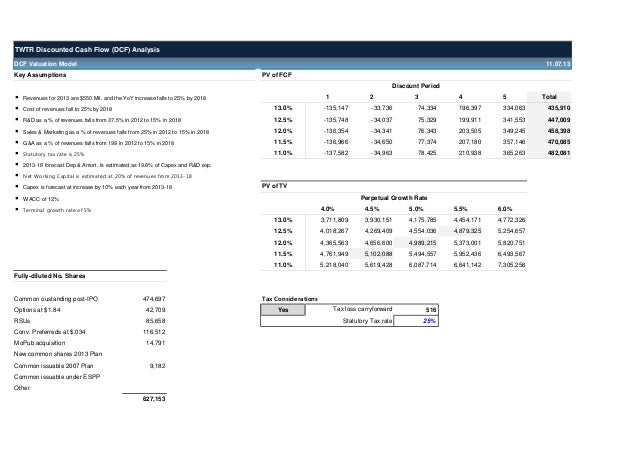Image resolution: width=638 pixels, height=452 pixels.
Task: Click the WACC of 12% bullet
Action: [x=41, y=199]
